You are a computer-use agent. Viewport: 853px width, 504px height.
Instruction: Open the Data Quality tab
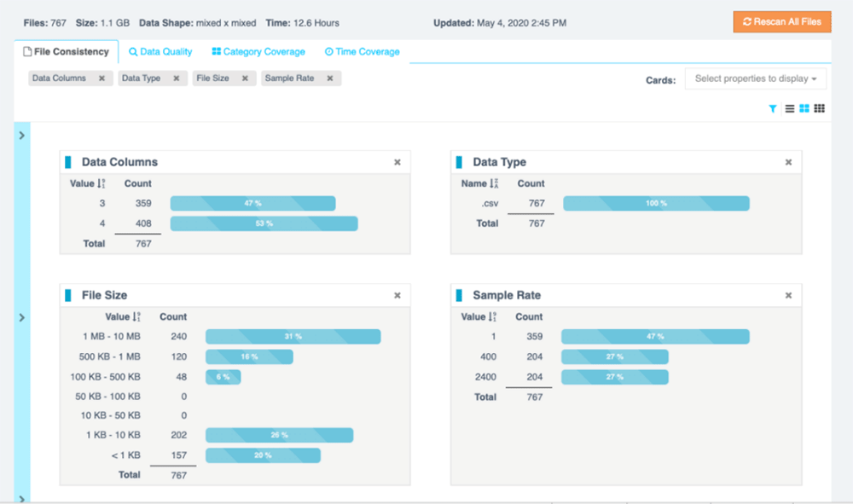click(x=160, y=52)
